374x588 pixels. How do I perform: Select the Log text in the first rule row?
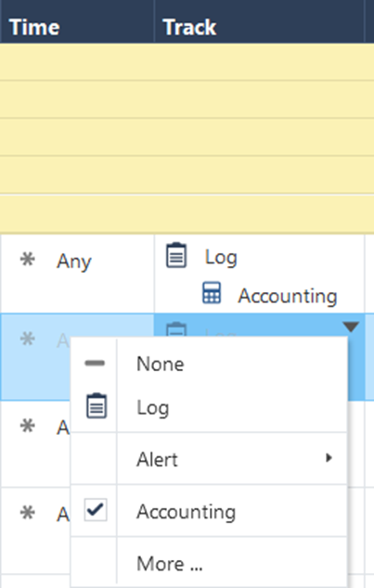click(221, 258)
